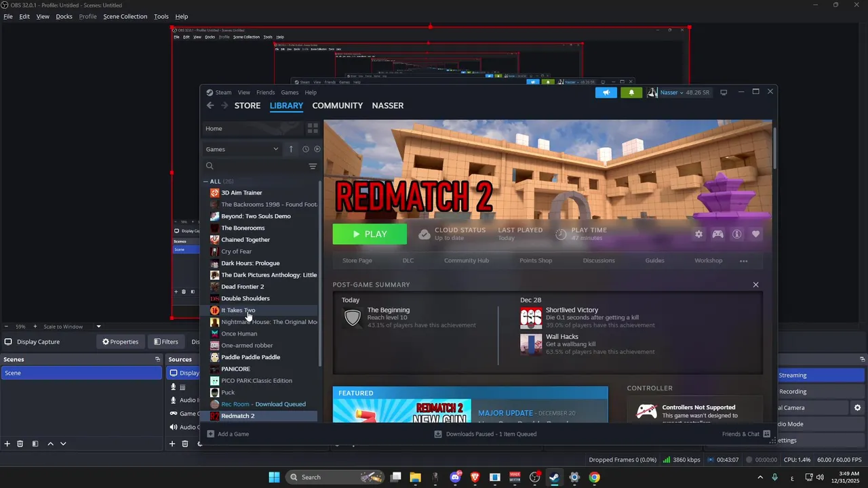Zoom in OBS preview with plus button
This screenshot has height=488, width=868.
tap(35, 327)
